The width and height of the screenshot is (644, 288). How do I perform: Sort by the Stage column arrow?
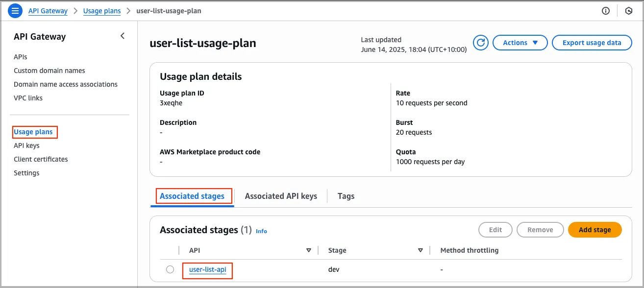[421, 250]
